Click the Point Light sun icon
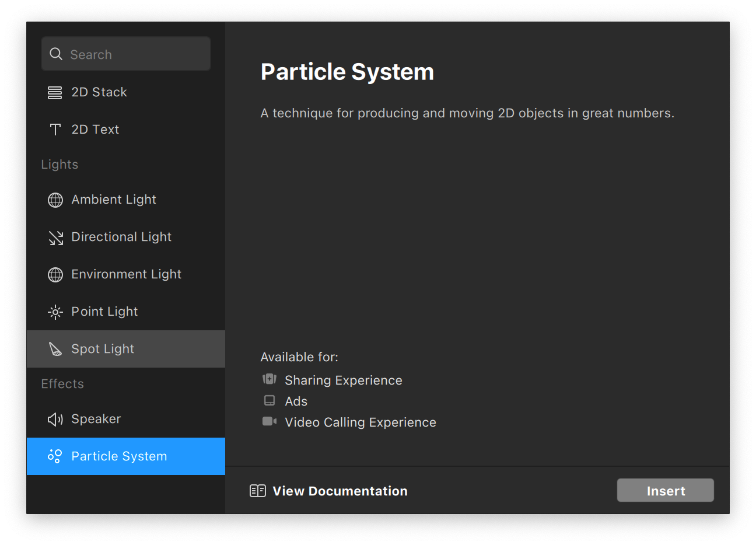Screen dimensions: 756x545 pos(55,312)
